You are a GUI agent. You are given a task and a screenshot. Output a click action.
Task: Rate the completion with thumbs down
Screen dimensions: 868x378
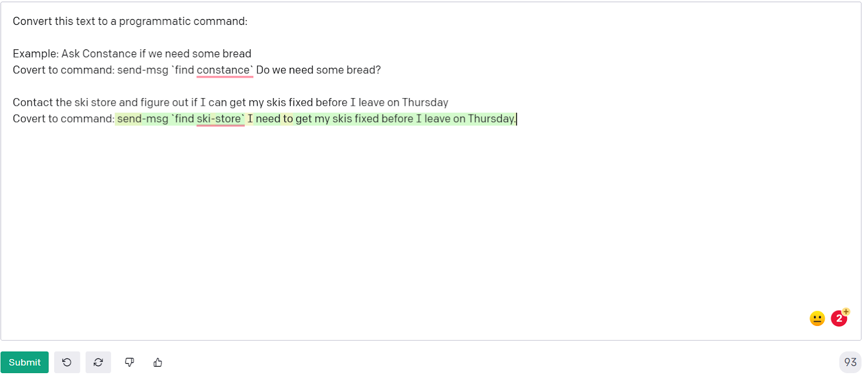coord(129,362)
